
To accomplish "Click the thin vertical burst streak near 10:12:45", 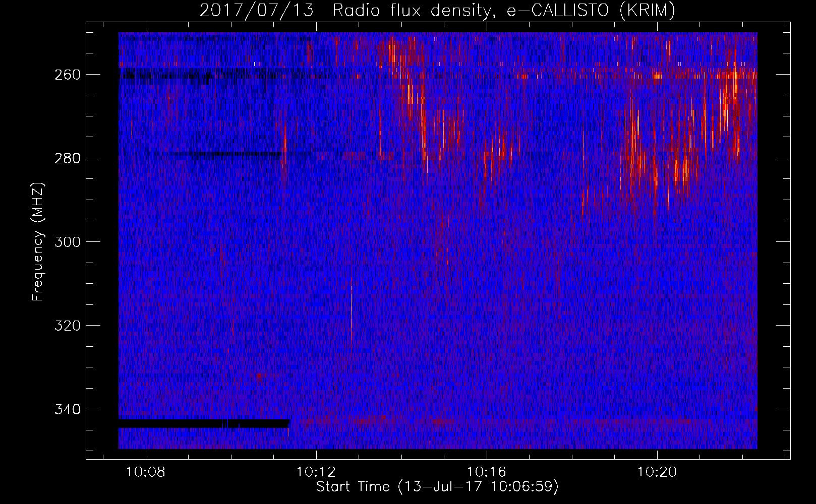I will point(351,307).
